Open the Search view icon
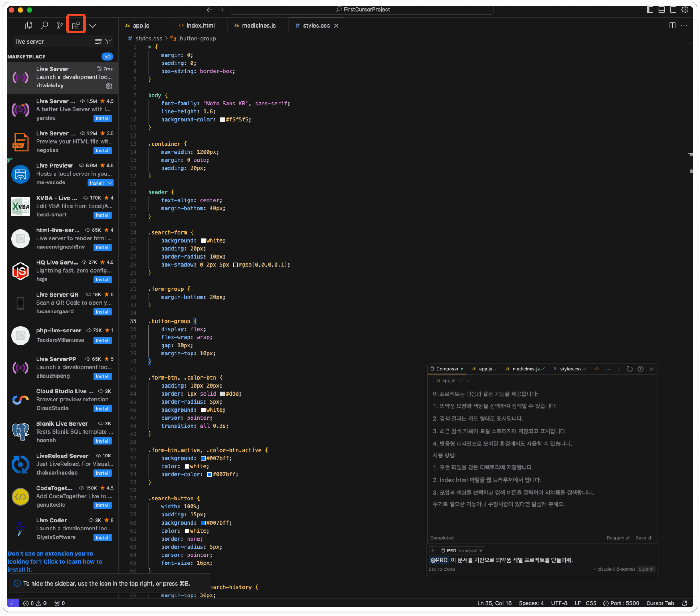 [x=44, y=25]
